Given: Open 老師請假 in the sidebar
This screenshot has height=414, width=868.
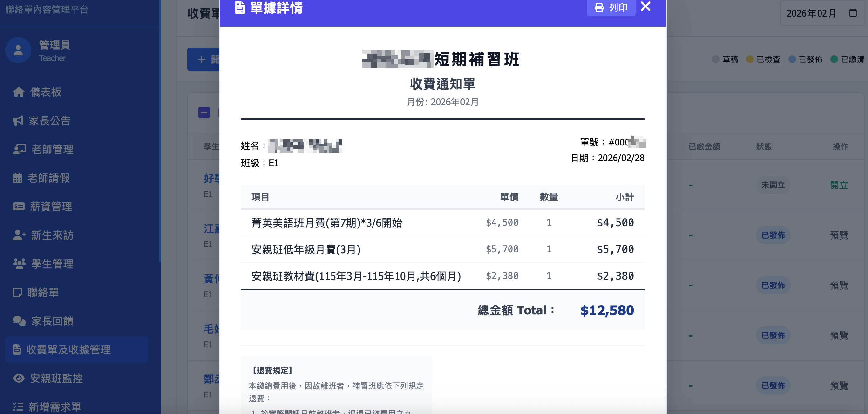Looking at the screenshot, I should (77, 178).
